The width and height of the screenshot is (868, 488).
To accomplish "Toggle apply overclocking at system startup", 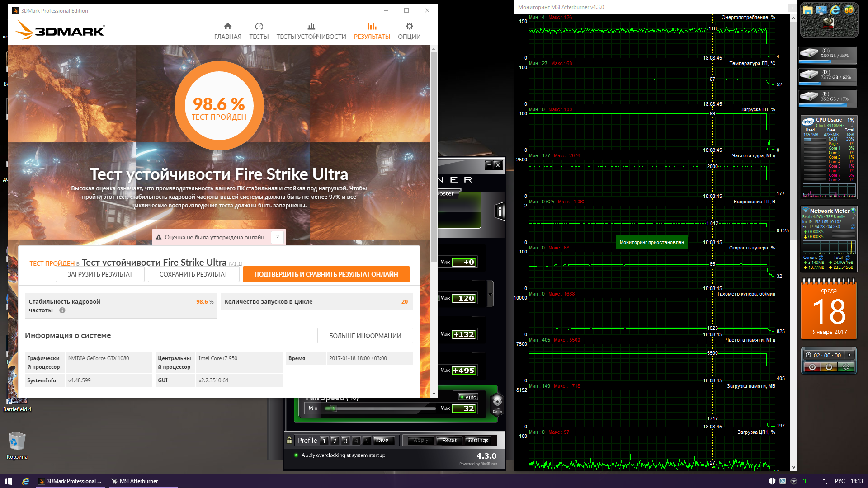I will [x=296, y=455].
